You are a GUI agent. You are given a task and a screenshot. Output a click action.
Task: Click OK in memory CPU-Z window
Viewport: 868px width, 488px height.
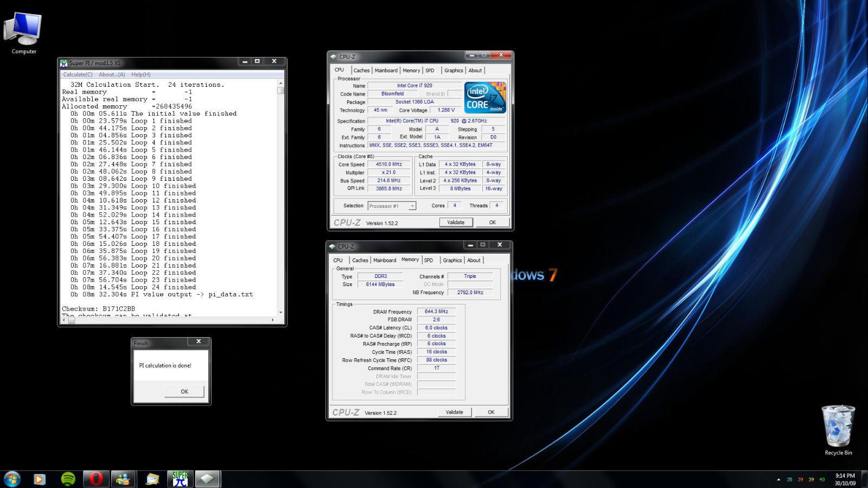pos(492,412)
